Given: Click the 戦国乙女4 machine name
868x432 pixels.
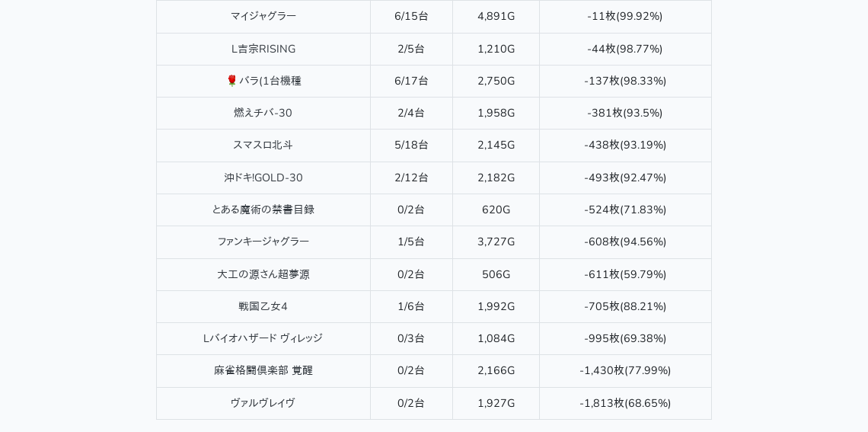Looking at the screenshot, I should click(263, 306).
